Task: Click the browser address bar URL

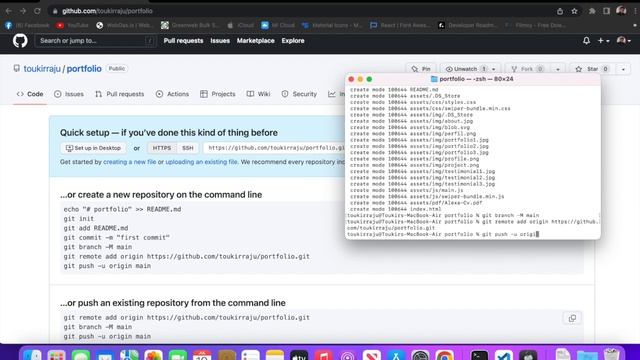Action: (107, 11)
